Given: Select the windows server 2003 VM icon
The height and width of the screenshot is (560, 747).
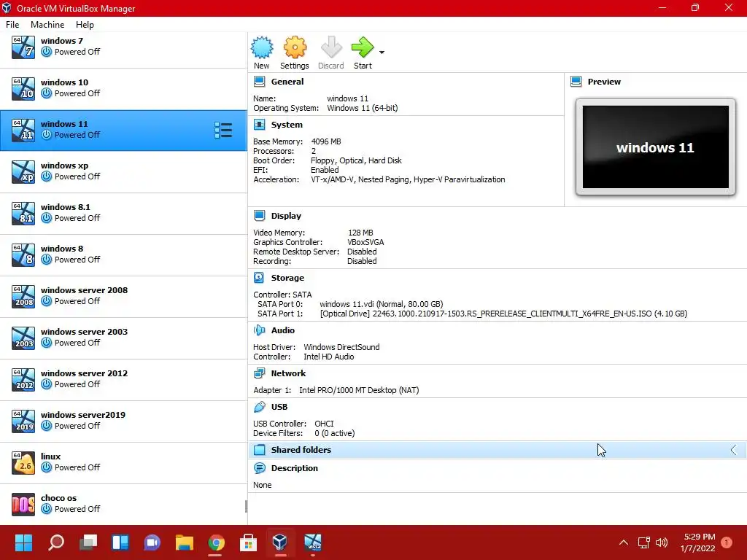Looking at the screenshot, I should click(23, 338).
